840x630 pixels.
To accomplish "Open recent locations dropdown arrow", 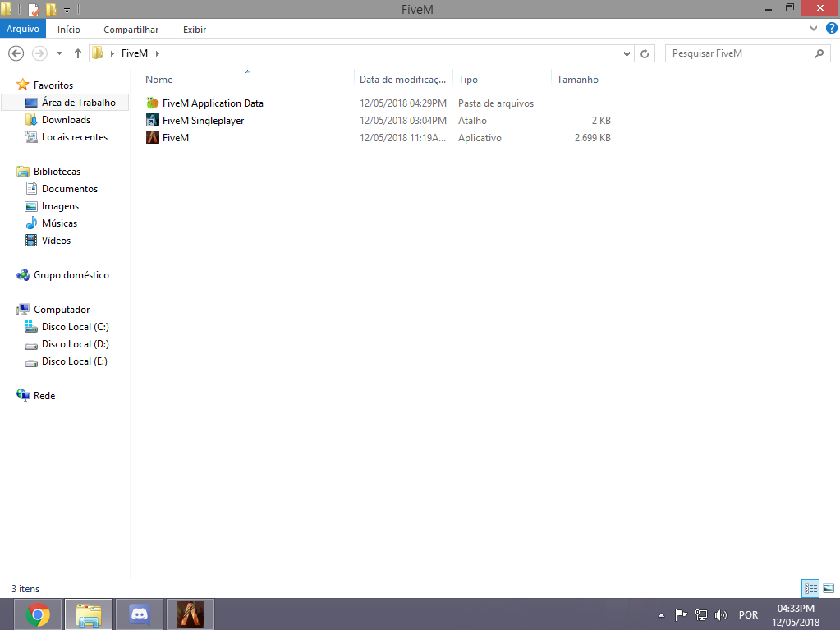I will pyautogui.click(x=59, y=53).
